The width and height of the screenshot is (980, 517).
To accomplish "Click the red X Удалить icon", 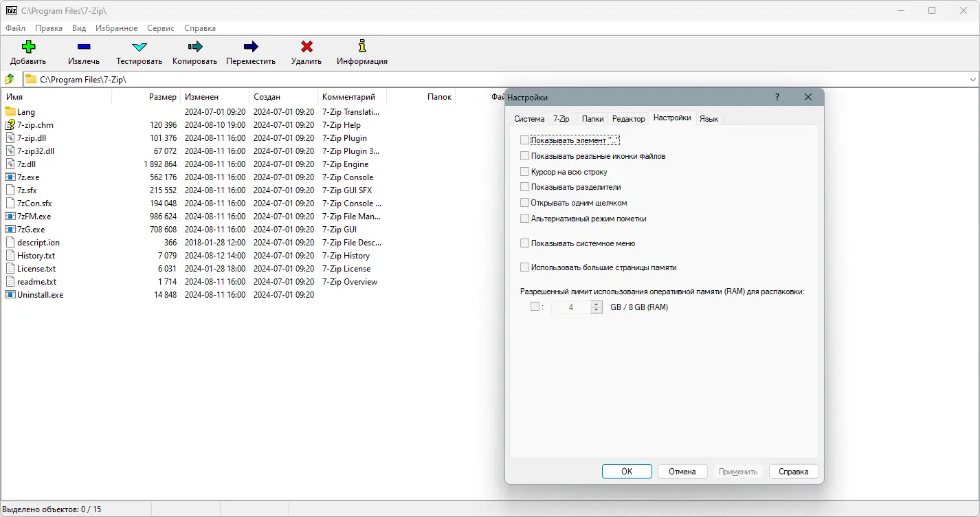I will point(307,47).
